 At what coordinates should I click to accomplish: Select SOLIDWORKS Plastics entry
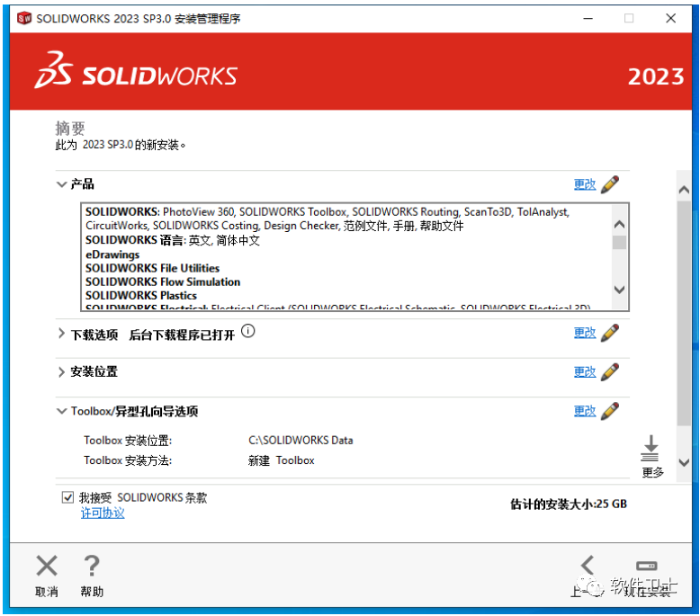[140, 296]
